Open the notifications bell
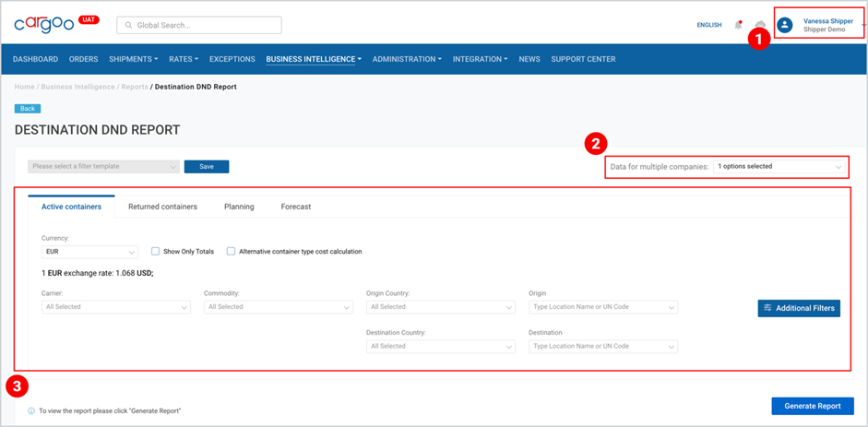Screen dimensions: 868x427 click(738, 25)
